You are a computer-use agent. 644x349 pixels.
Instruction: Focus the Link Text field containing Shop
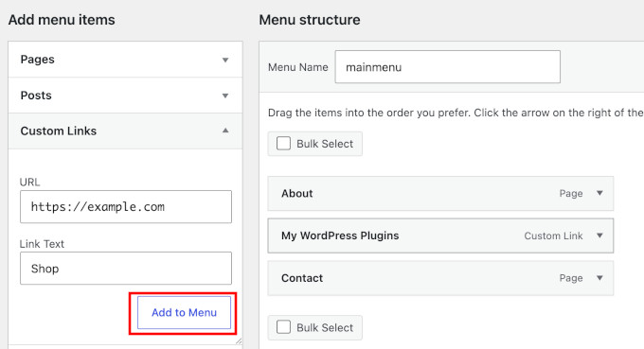pos(126,269)
